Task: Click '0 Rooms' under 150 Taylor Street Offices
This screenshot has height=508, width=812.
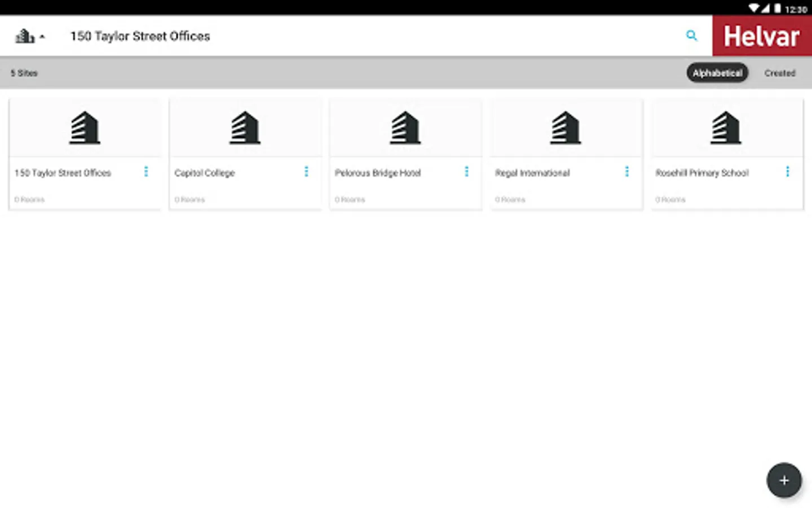Action: tap(29, 199)
